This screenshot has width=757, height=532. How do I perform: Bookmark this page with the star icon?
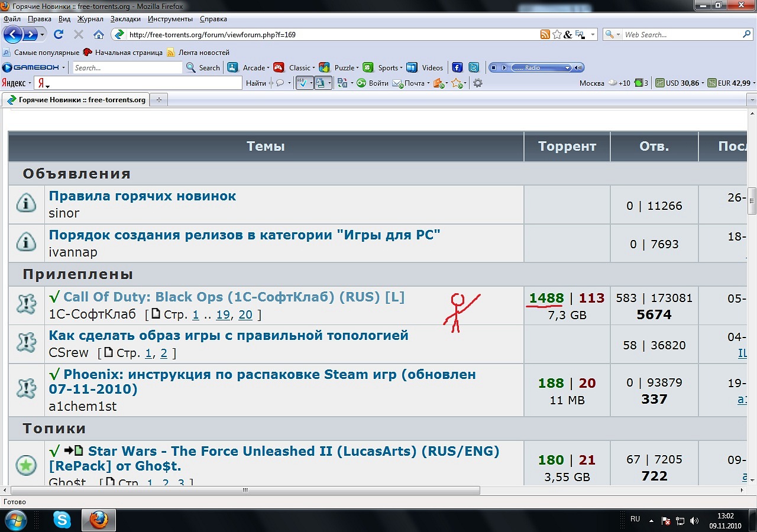click(557, 35)
